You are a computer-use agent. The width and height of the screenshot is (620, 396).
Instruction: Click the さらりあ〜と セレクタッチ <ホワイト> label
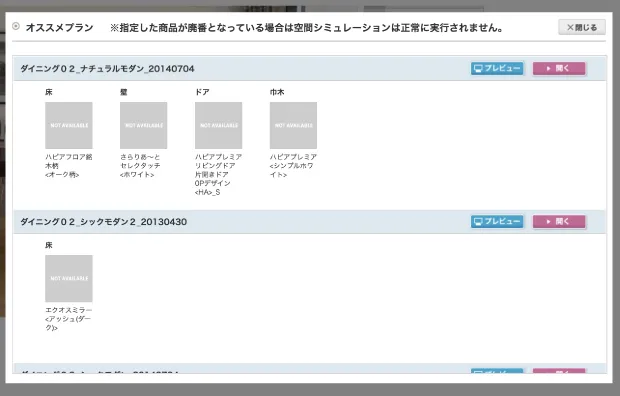[140, 166]
